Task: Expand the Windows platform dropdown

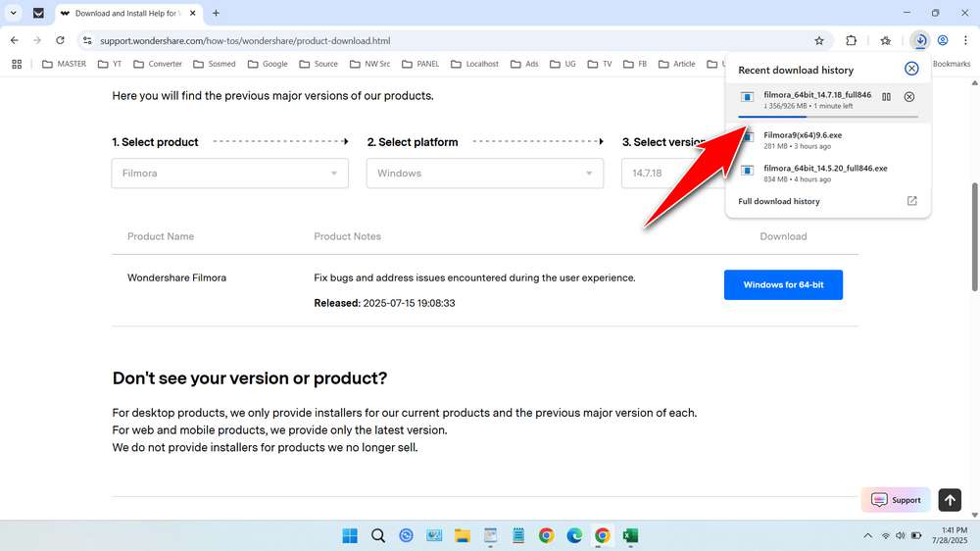Action: 485,174
